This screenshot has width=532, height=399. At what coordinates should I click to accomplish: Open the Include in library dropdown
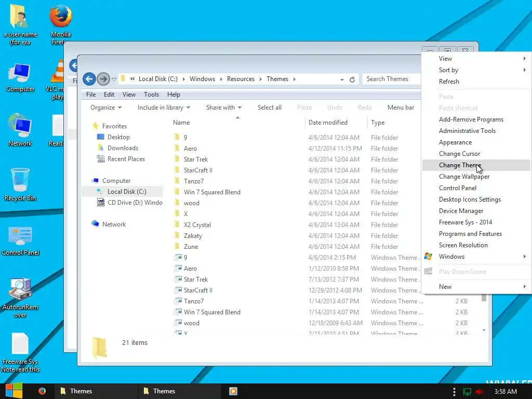click(x=164, y=108)
